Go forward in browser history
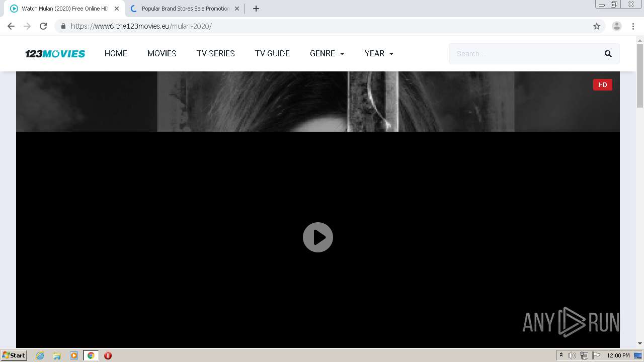 pyautogui.click(x=27, y=26)
